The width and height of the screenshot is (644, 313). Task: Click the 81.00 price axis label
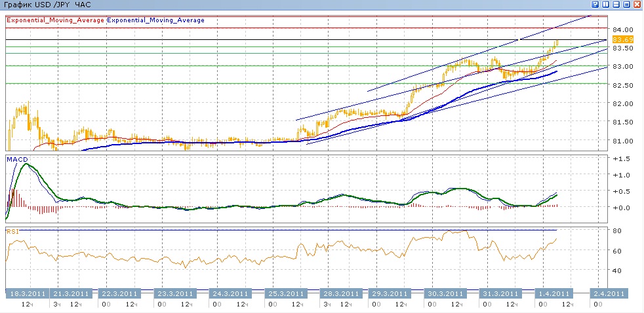(x=622, y=141)
